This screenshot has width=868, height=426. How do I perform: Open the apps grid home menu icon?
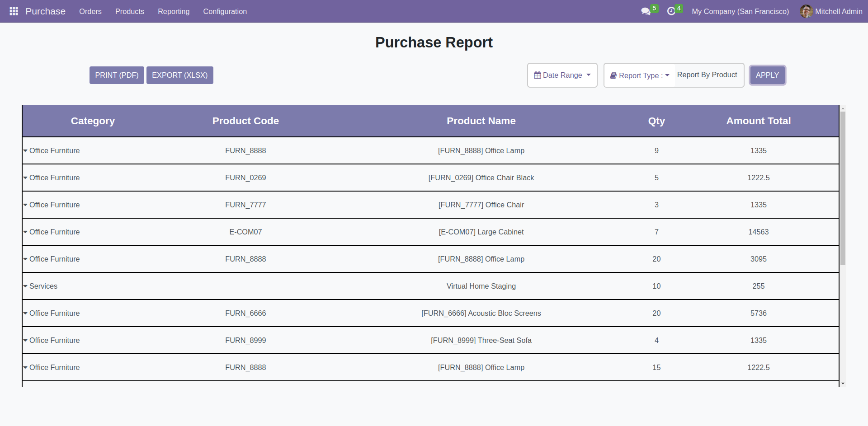point(14,11)
